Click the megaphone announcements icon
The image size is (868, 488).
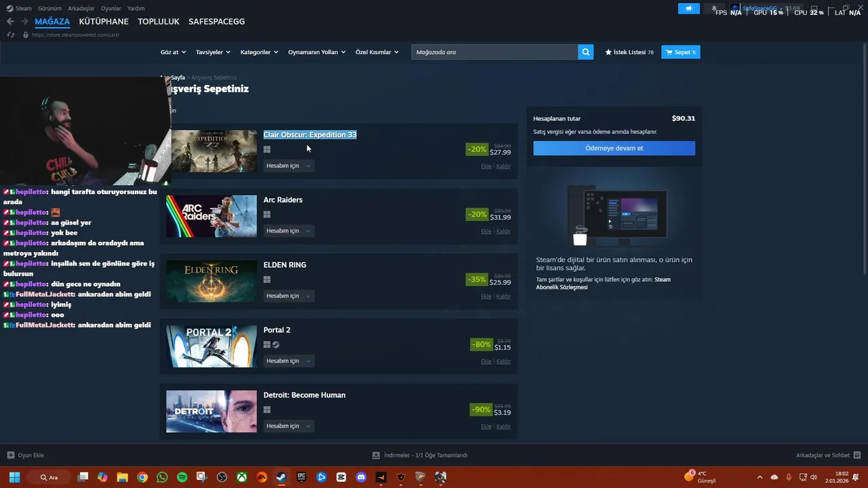[688, 9]
